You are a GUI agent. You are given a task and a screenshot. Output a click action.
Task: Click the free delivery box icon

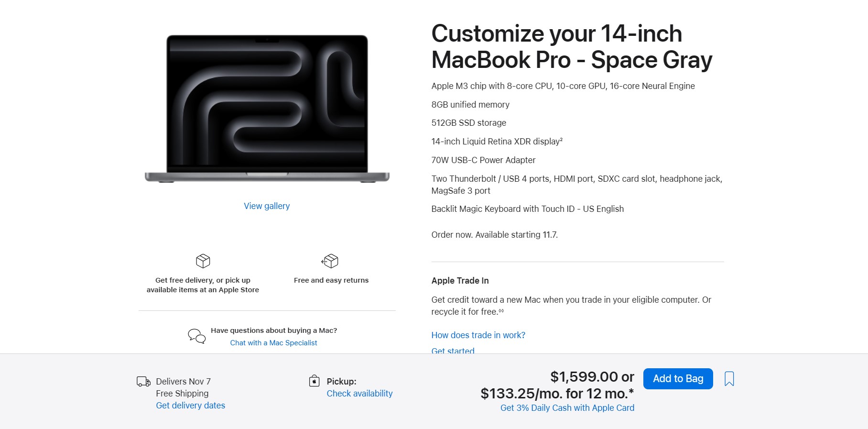[x=203, y=261]
